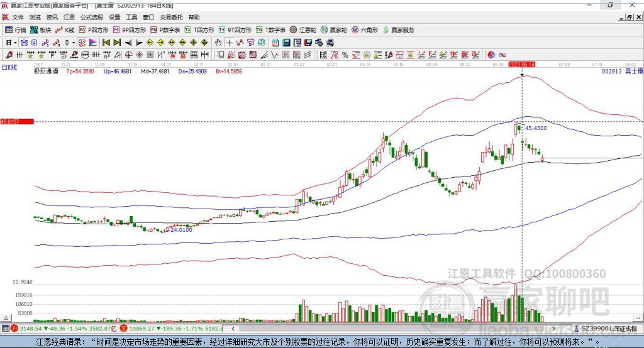The image size is (644, 348).
Task: Switch to K线 chart view
Action: coord(65,30)
